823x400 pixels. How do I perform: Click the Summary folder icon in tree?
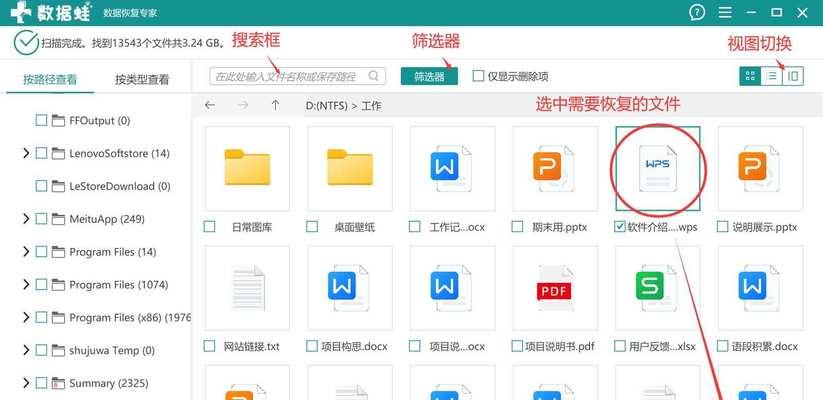click(x=58, y=383)
